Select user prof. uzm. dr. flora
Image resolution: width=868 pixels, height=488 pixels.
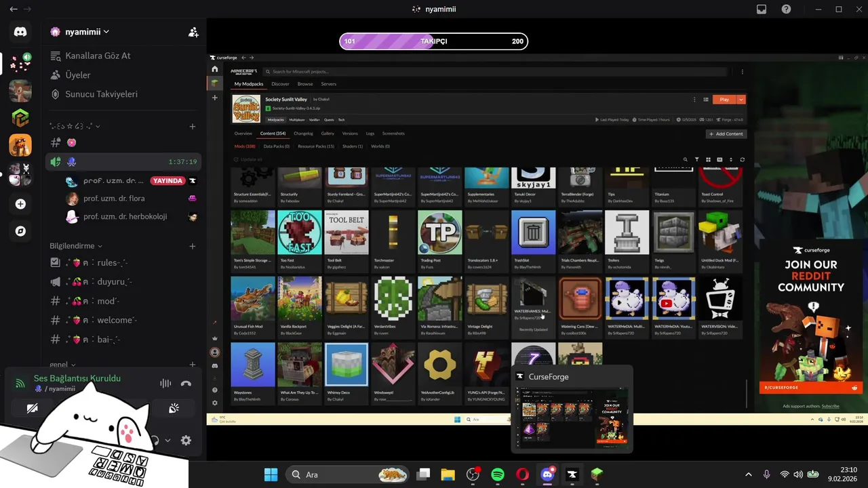tap(114, 199)
